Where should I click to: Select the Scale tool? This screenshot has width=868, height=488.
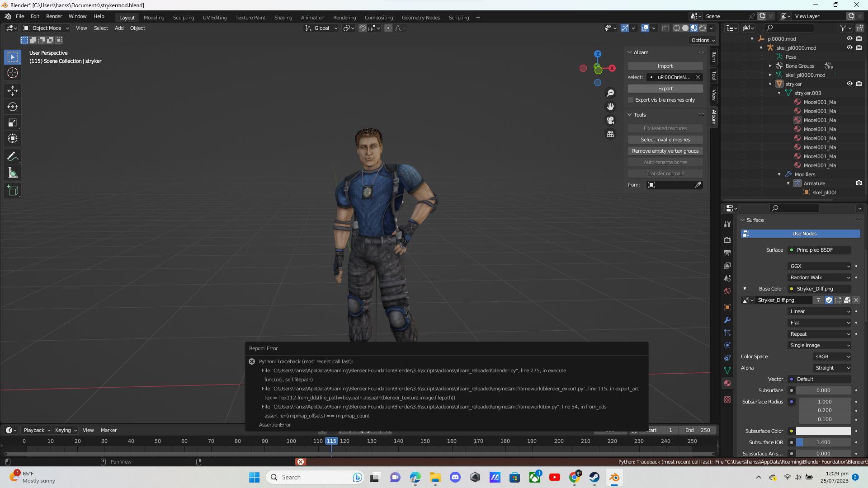pyautogui.click(x=13, y=122)
